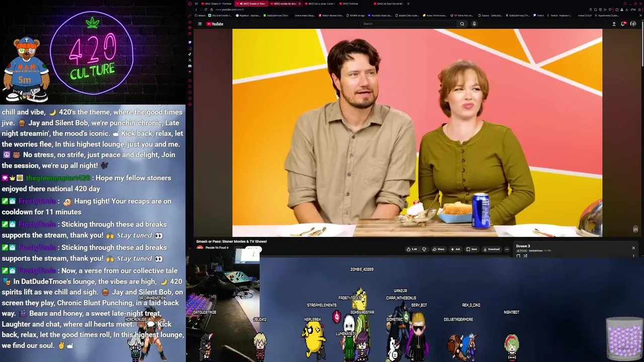
Task: Click chat username thegreenpoptart420
Action: click(58, 178)
